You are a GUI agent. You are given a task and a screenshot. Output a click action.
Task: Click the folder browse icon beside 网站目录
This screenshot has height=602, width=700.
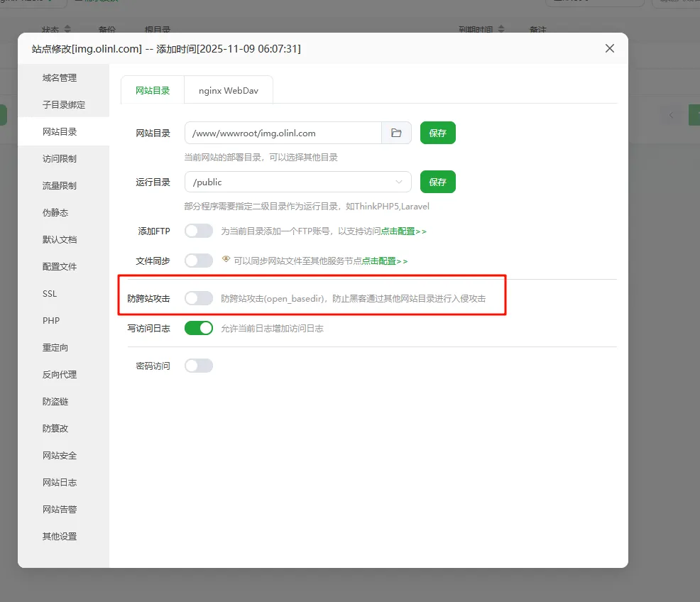point(396,133)
